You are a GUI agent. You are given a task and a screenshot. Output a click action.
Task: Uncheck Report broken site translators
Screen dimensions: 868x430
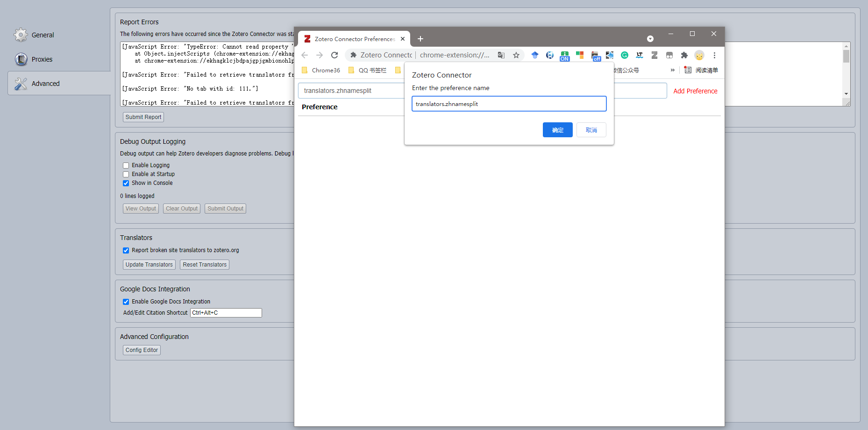126,250
